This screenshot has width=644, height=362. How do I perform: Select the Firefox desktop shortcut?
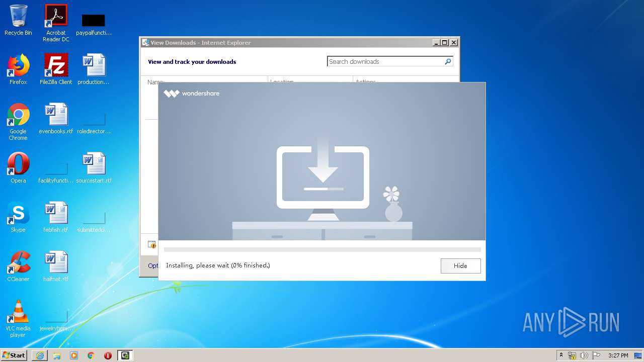coord(18,69)
